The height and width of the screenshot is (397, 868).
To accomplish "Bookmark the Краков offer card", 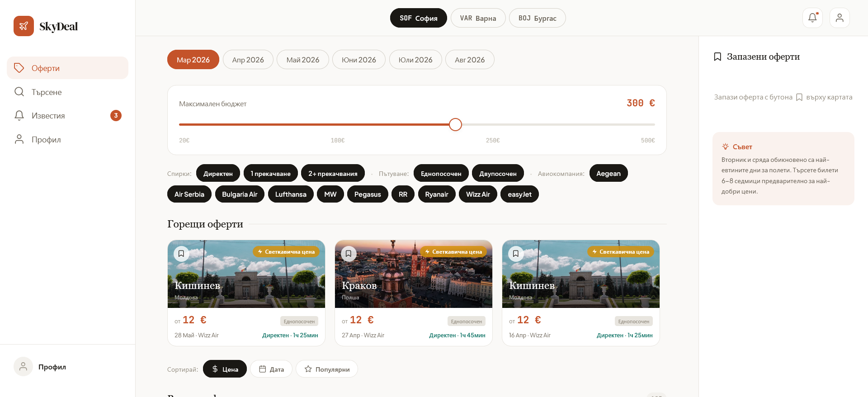I will coord(349,254).
